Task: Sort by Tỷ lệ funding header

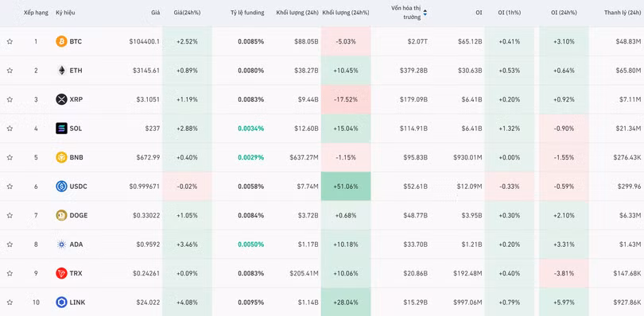Action: pyautogui.click(x=247, y=13)
